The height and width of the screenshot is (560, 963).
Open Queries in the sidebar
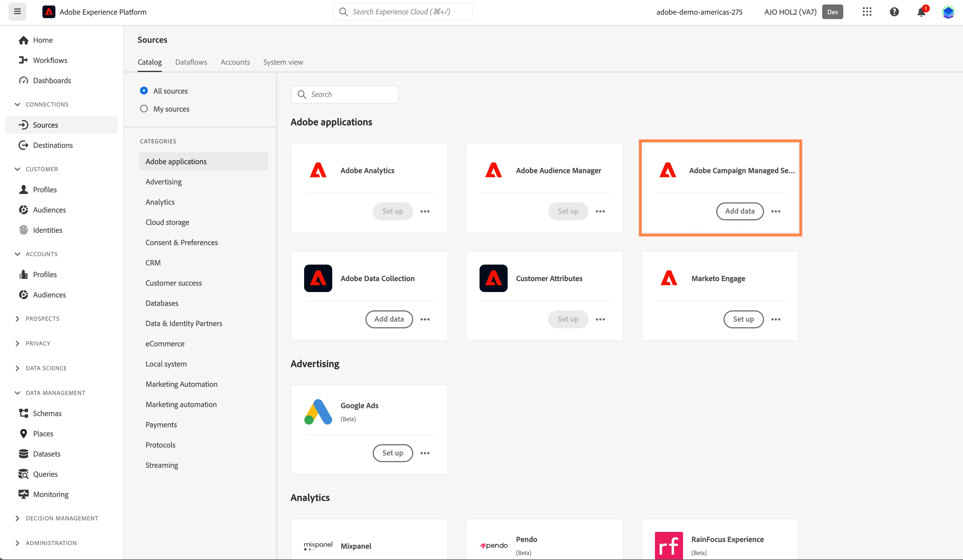pyautogui.click(x=46, y=474)
